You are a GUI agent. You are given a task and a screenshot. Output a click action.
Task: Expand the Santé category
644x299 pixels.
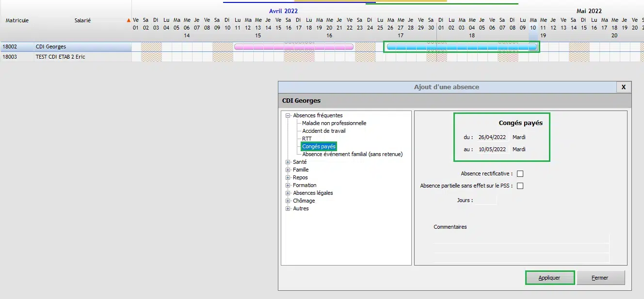[x=288, y=162]
